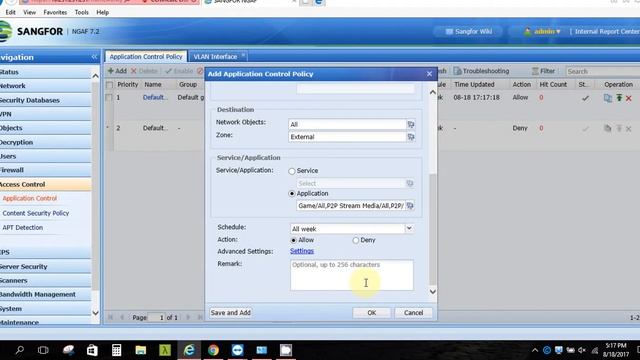The height and width of the screenshot is (360, 640).
Task: Open Application picker icon beside Game/All field
Action: tap(410, 205)
